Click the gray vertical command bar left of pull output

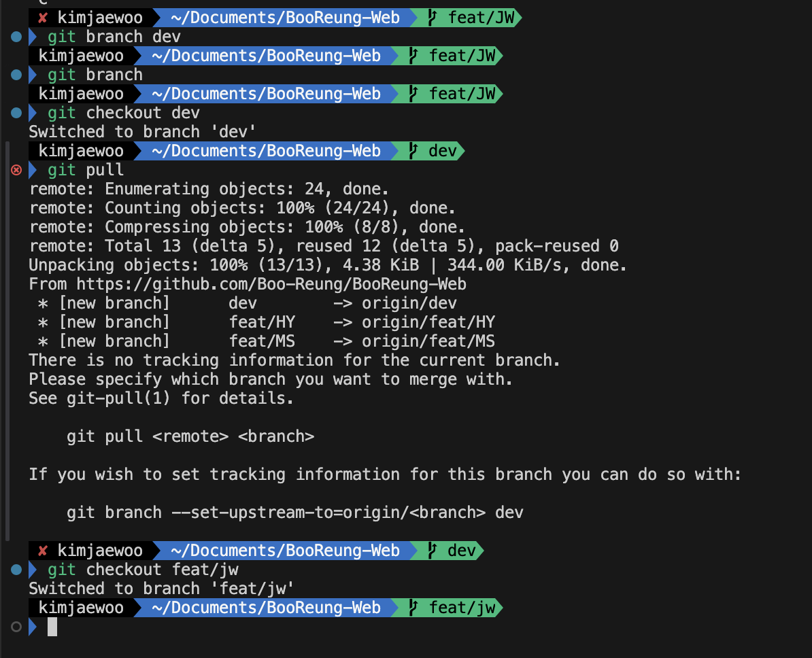point(7,341)
